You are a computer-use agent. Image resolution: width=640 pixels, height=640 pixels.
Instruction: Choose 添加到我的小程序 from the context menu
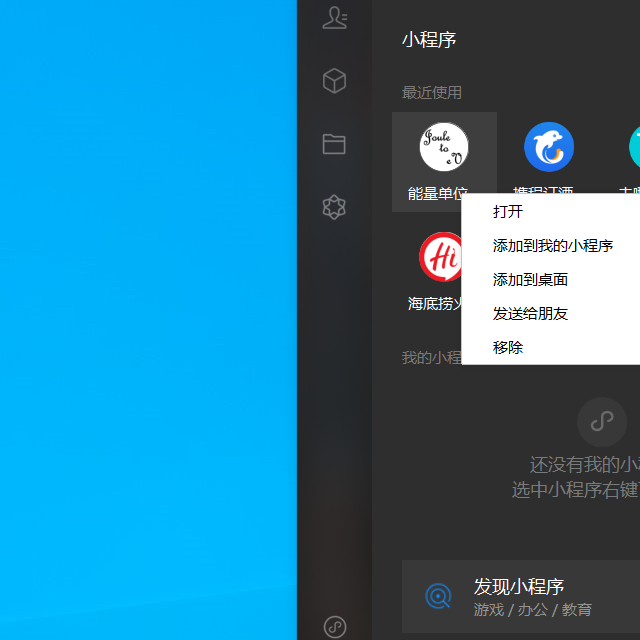click(551, 245)
